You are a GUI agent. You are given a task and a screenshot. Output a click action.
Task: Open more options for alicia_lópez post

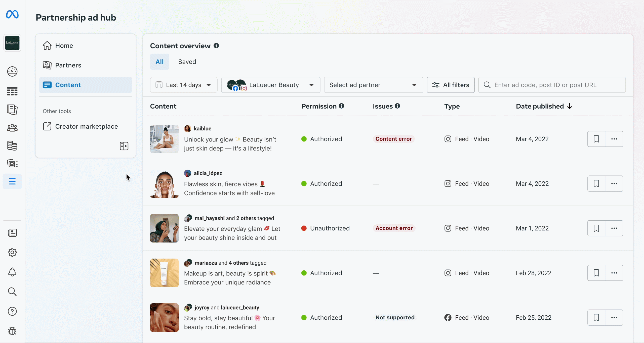614,184
